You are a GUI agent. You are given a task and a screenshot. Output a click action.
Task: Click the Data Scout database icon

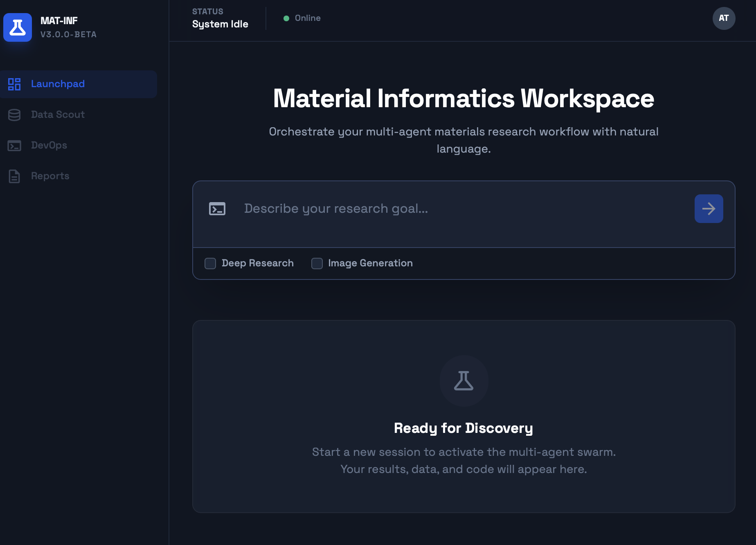[14, 115]
